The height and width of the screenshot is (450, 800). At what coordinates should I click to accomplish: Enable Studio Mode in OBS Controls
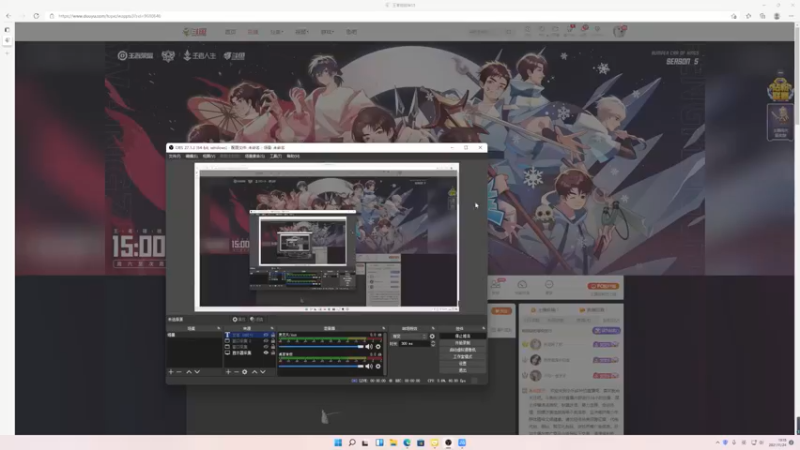[x=462, y=357]
